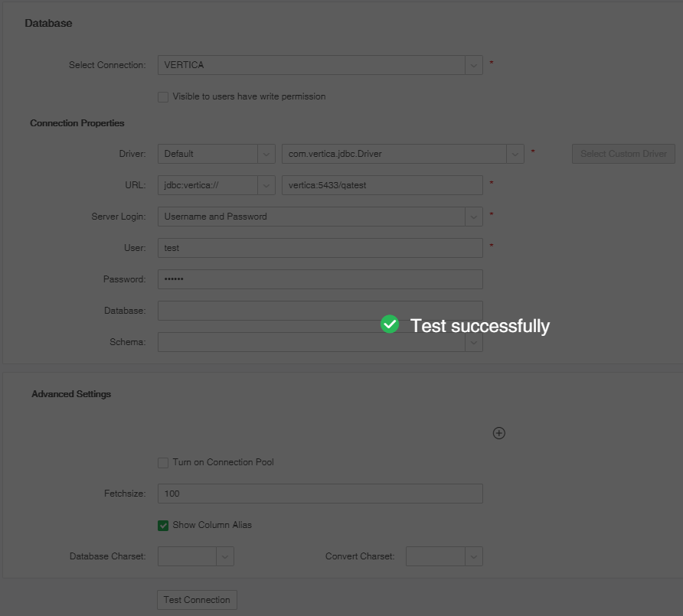Open the com.vertica.jdbc.Driver class dropdown

coord(515,154)
